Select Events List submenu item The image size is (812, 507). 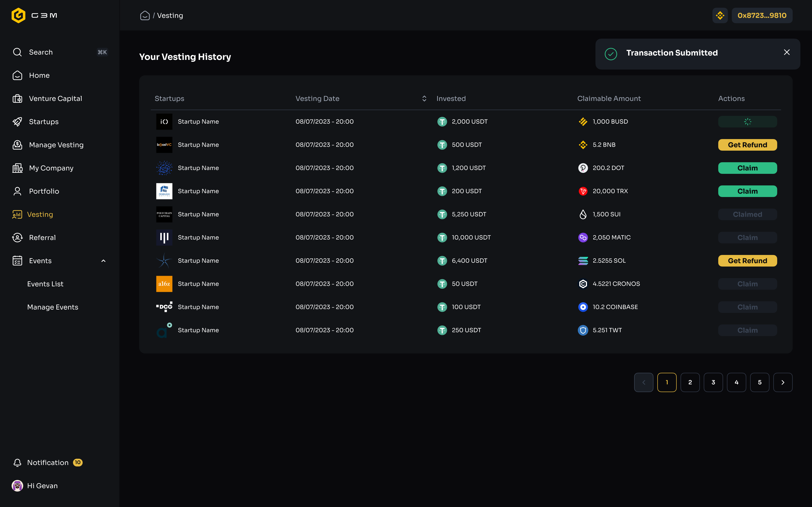[45, 284]
